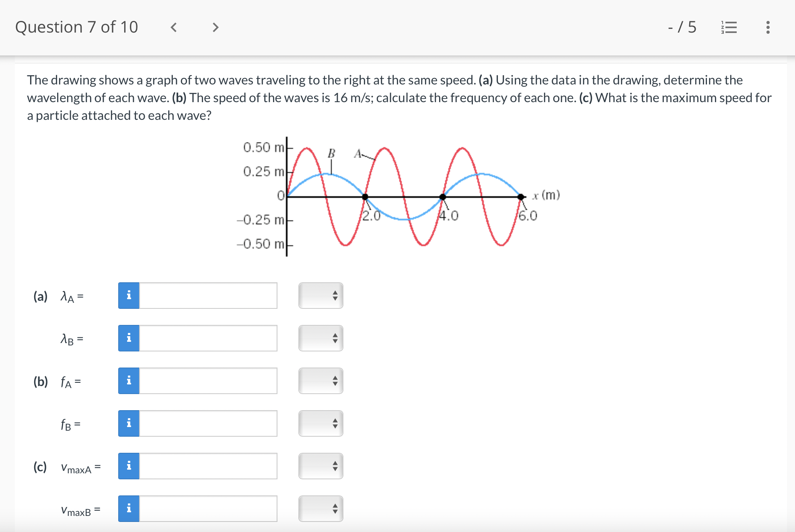795x532 pixels.
Task: Click the '- / 5' score text
Action: click(682, 27)
